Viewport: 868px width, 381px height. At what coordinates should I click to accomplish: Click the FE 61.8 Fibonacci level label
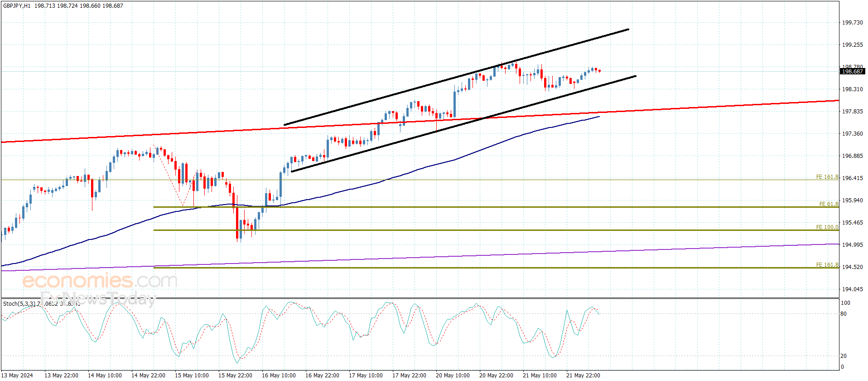tap(829, 204)
